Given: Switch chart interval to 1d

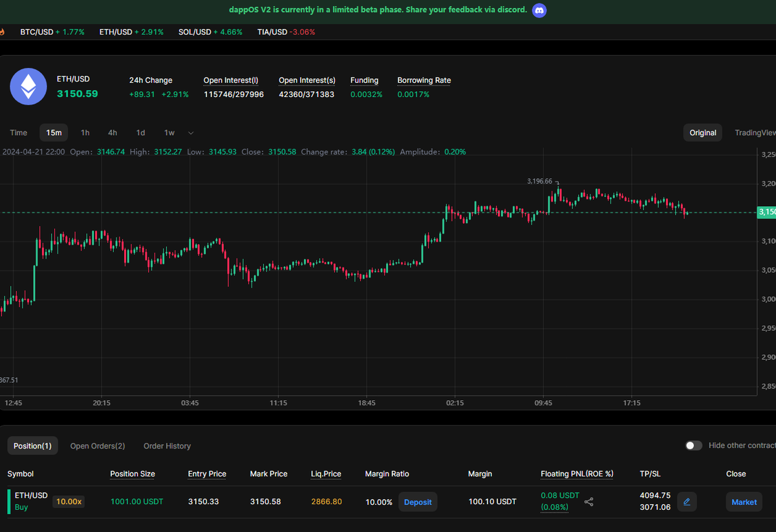Looking at the screenshot, I should click(140, 133).
